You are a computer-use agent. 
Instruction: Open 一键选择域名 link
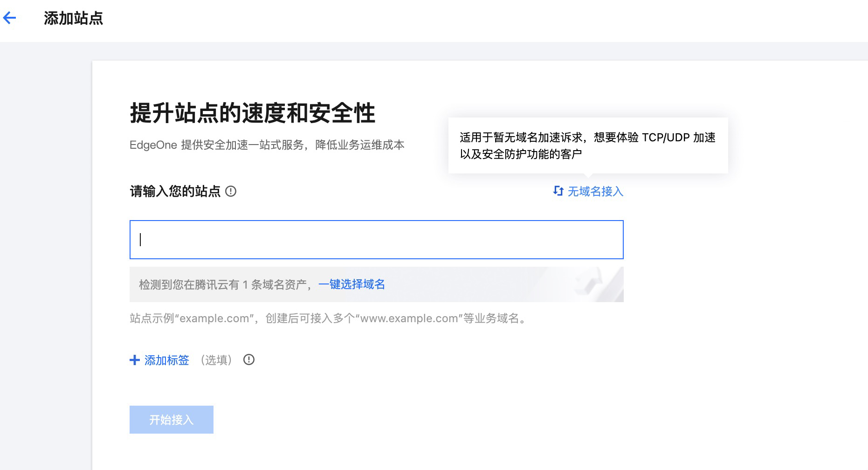[351, 284]
